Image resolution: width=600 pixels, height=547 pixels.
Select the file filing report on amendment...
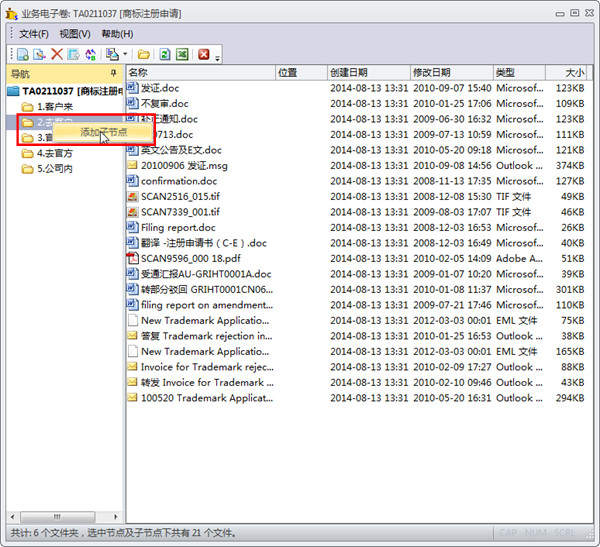point(207,305)
